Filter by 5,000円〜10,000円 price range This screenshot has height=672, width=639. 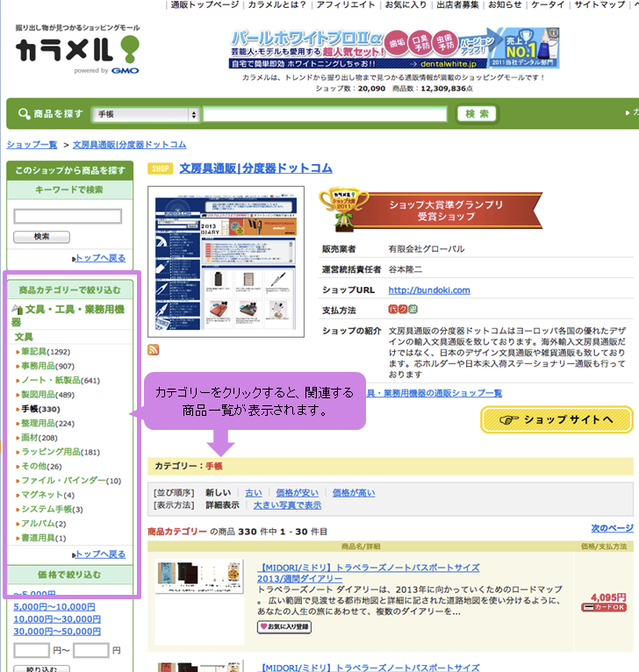[x=54, y=607]
